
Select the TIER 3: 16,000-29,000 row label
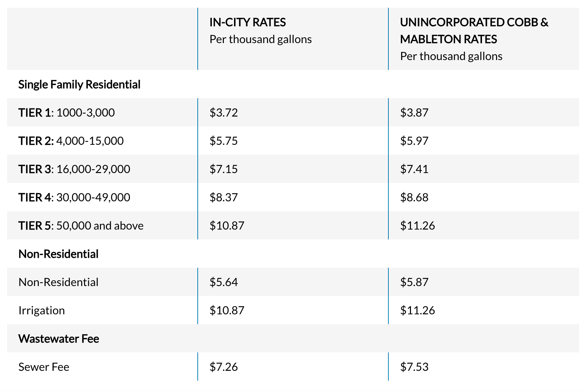[74, 169]
